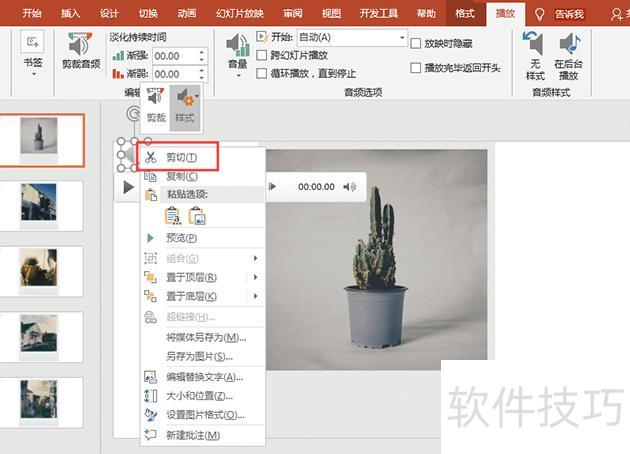Expand 置于底层(K) submenu arrow

click(256, 296)
